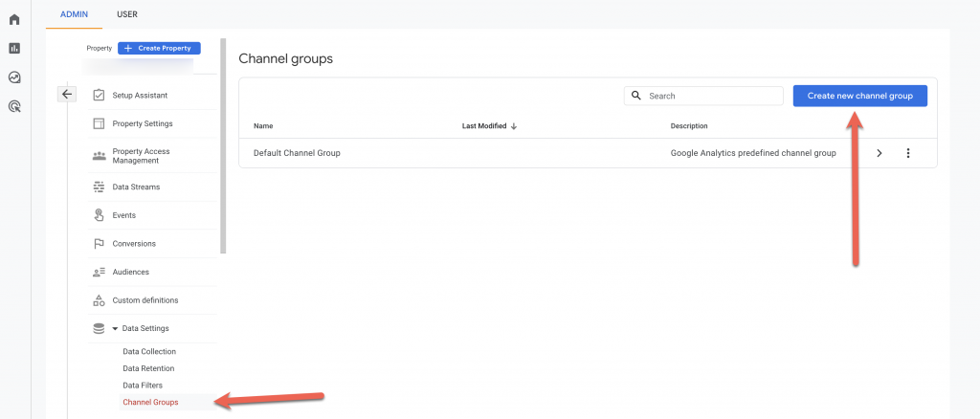Screen dimensions: 980x419
Task: Open the Reports bar-chart icon
Action: click(14, 48)
